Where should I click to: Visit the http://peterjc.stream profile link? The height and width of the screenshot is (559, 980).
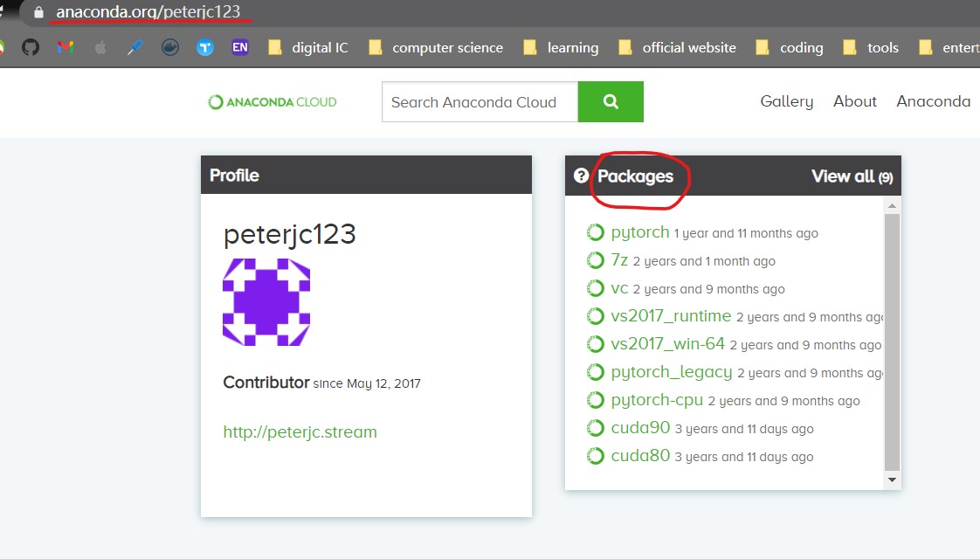300,432
